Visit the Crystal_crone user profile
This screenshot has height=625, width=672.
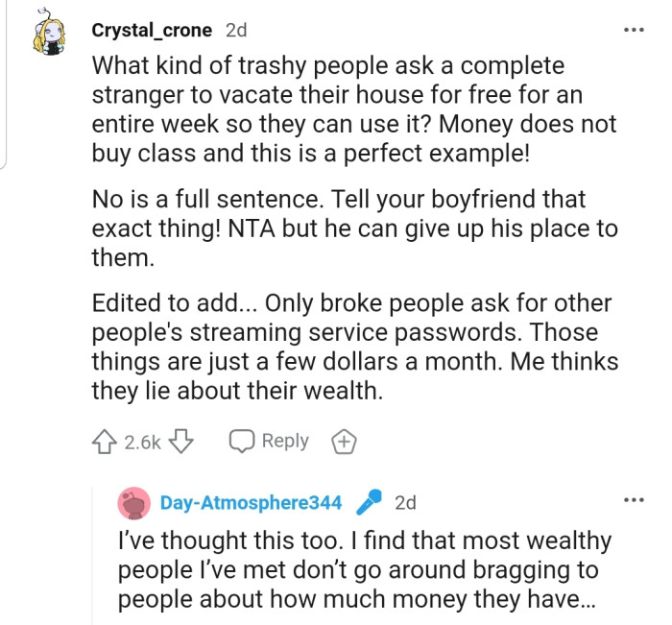click(x=152, y=30)
